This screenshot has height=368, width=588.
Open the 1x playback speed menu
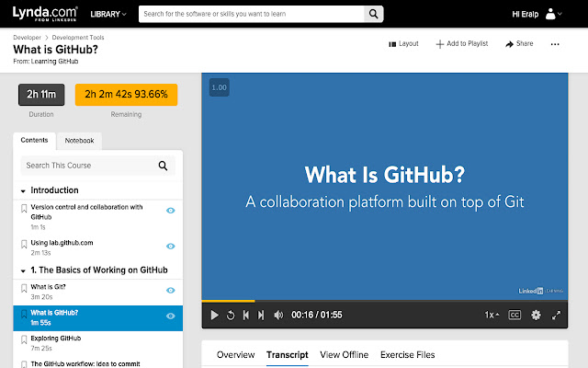492,315
